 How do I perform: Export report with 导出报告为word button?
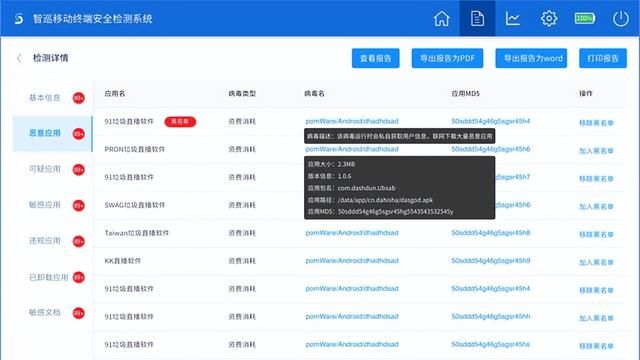click(x=531, y=58)
